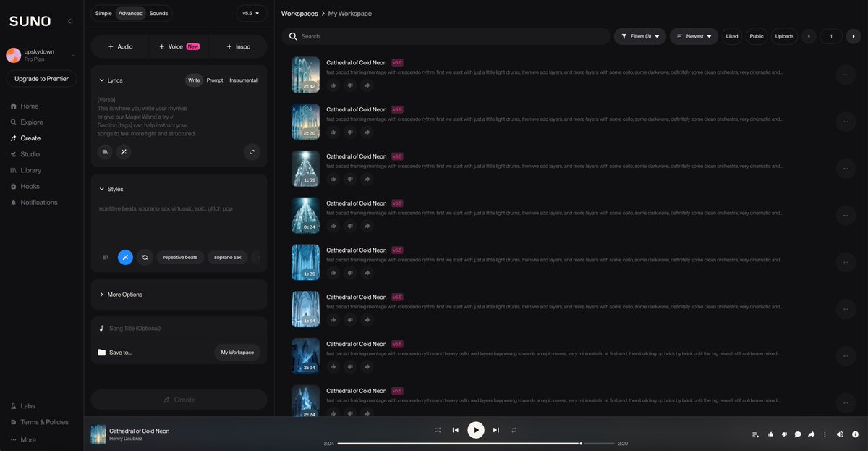Click the blue magic wand in Styles

point(125,257)
